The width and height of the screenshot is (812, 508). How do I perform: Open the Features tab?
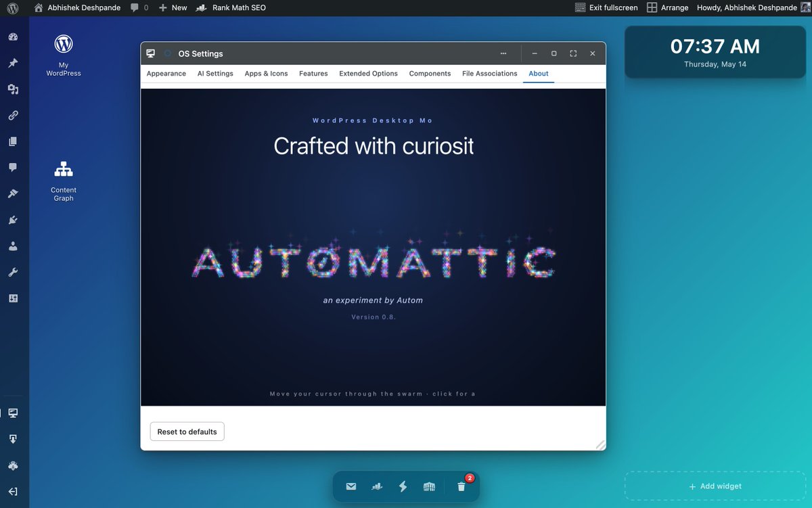[x=313, y=73]
